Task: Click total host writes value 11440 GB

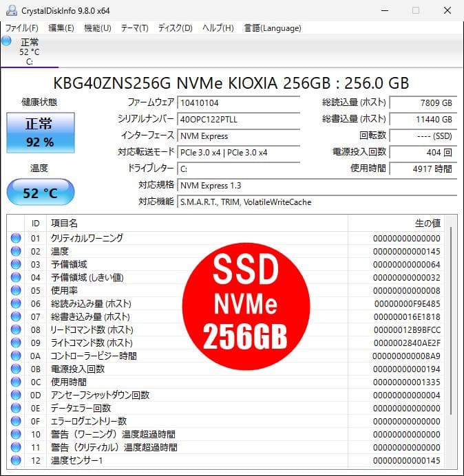Action: point(423,119)
